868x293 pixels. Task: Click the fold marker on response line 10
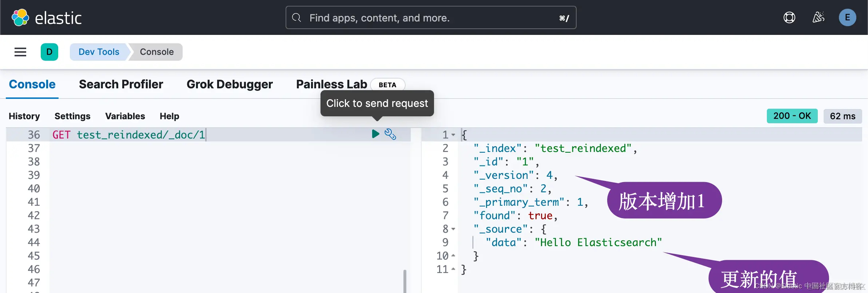(x=453, y=256)
